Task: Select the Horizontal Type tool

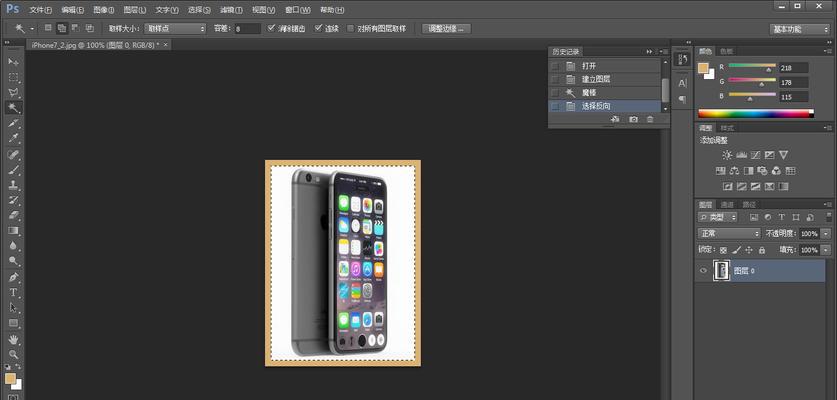Action: 13,293
